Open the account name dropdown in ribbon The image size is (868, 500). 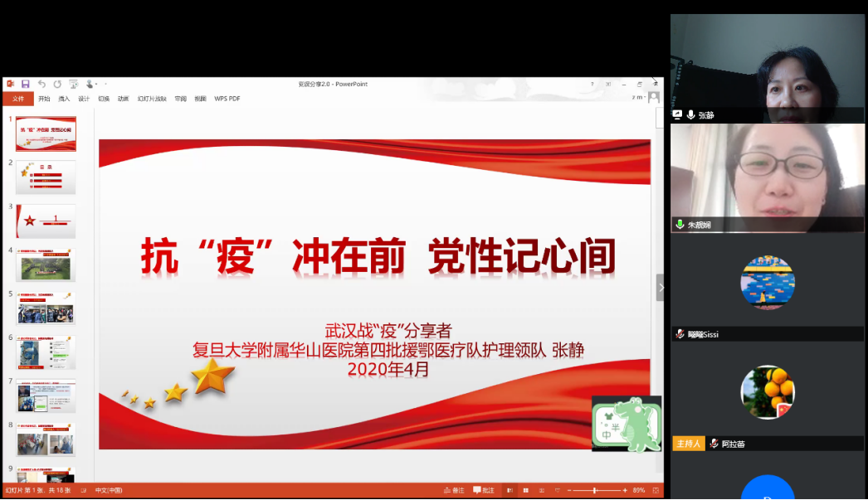(x=639, y=97)
